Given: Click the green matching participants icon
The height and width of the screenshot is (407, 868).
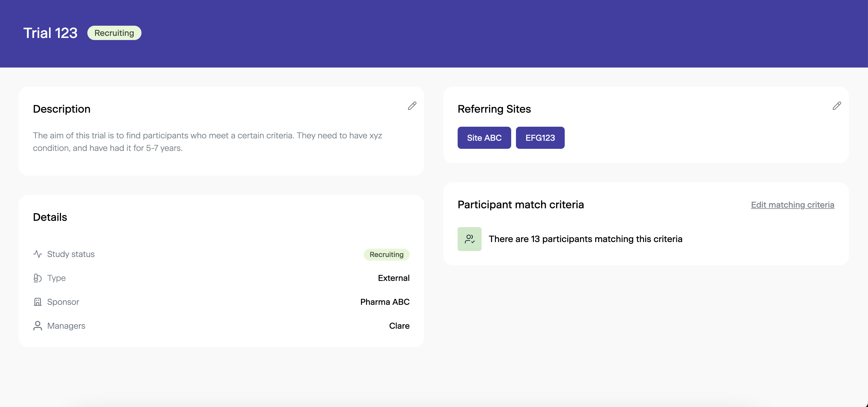Looking at the screenshot, I should 469,239.
